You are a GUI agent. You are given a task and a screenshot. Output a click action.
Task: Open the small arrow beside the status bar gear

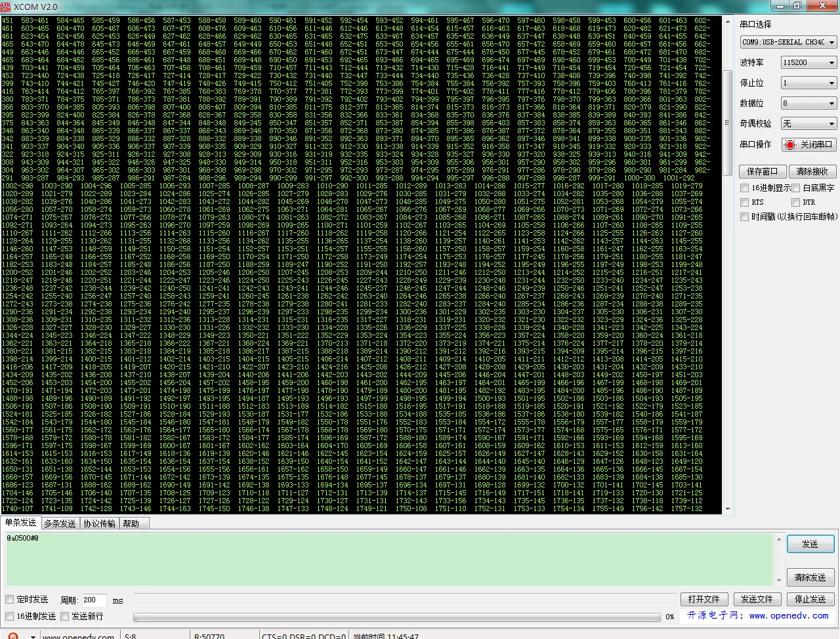click(32, 636)
